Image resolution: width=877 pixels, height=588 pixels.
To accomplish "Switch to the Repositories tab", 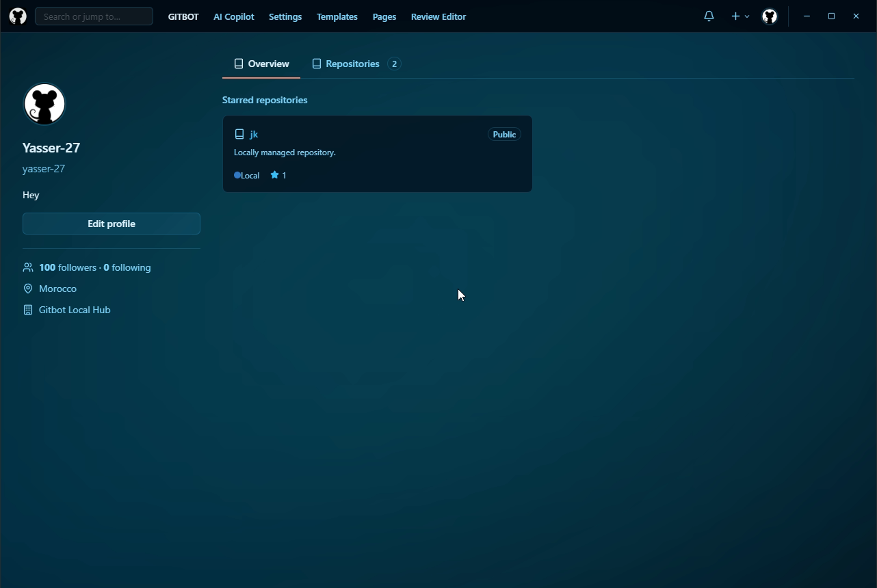I will tap(352, 64).
